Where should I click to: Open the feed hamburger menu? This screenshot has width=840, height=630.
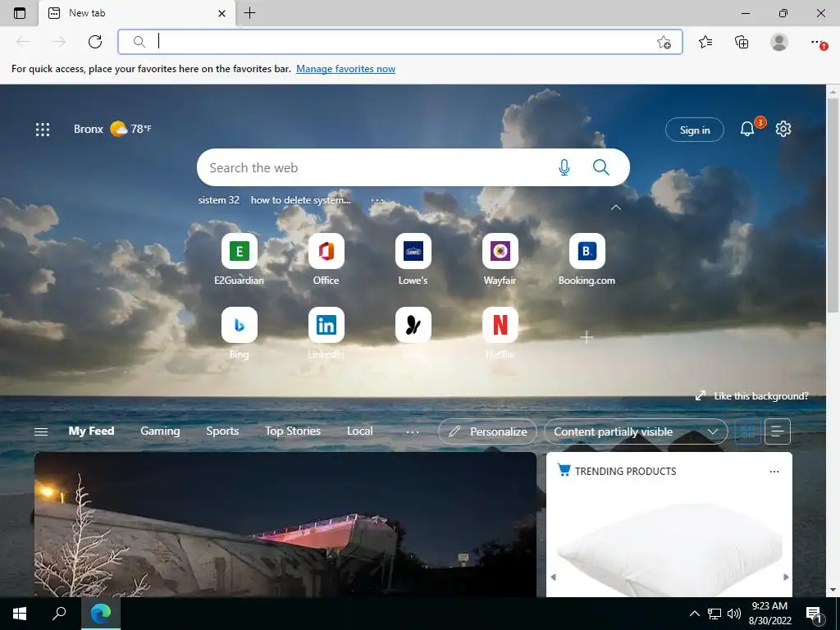click(x=41, y=431)
